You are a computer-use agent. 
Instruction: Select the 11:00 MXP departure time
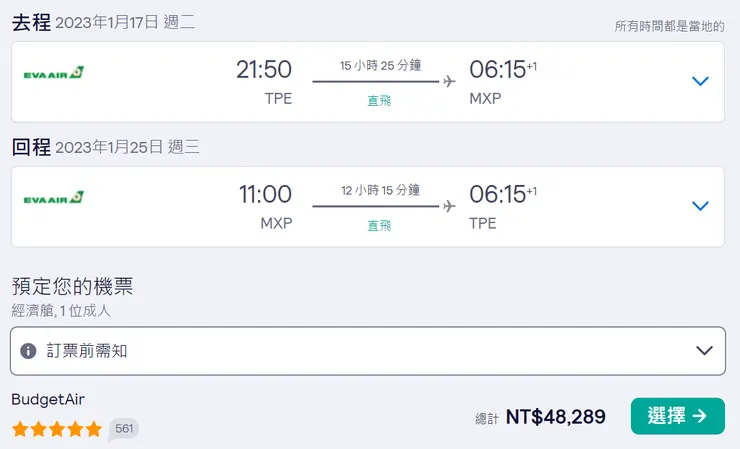point(265,195)
